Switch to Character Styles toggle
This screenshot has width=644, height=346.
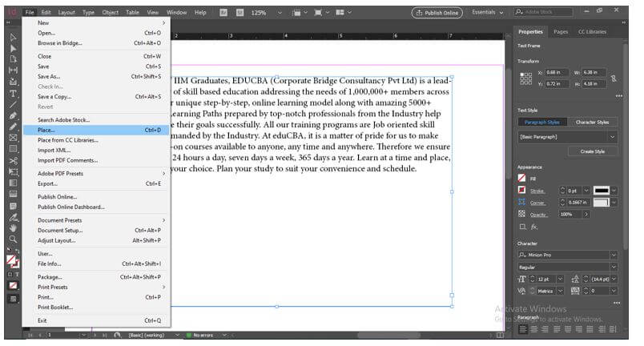coord(592,123)
